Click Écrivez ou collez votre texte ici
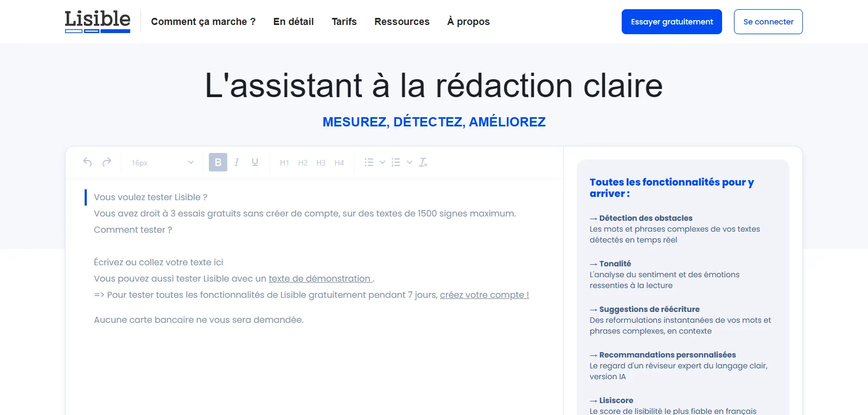 coord(158,262)
